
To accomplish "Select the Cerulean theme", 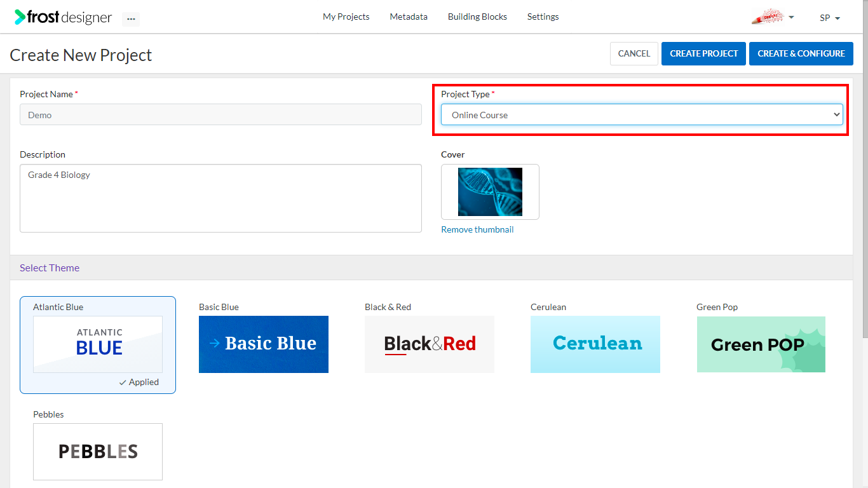I will pyautogui.click(x=595, y=344).
